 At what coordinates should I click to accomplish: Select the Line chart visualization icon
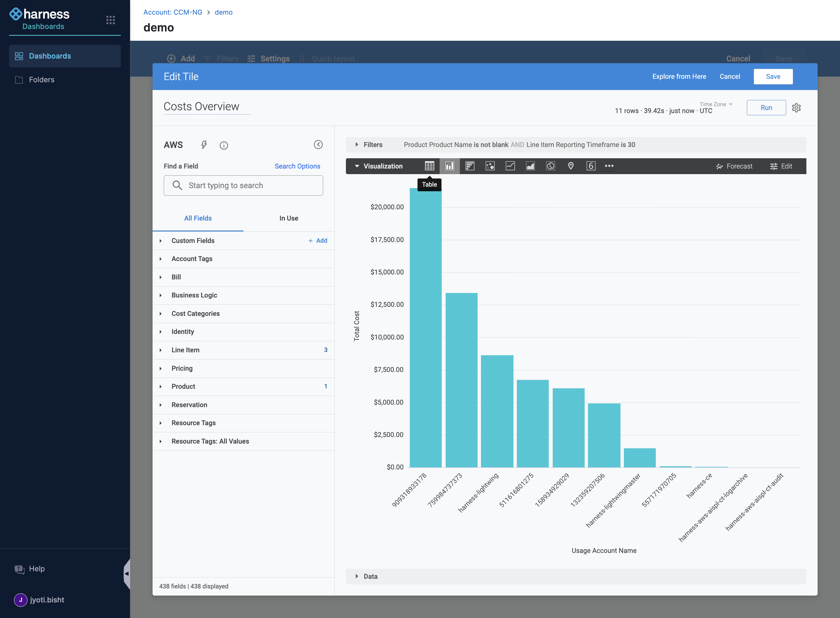(x=510, y=166)
